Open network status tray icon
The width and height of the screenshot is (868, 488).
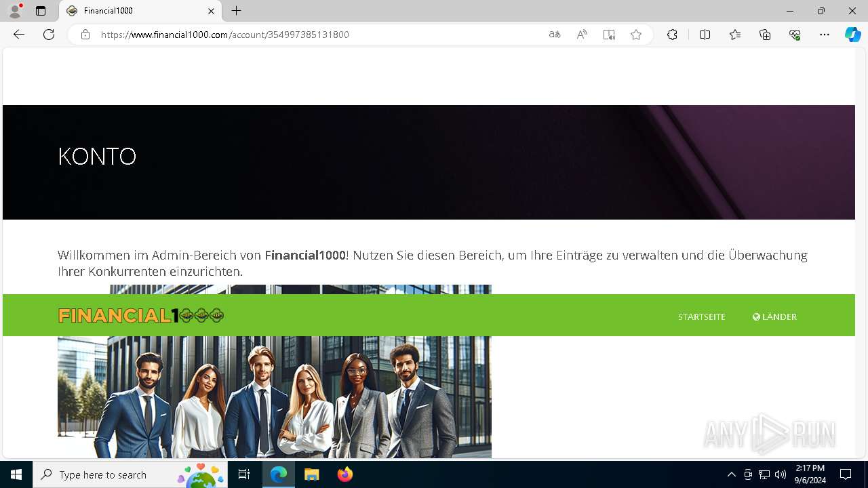click(764, 474)
